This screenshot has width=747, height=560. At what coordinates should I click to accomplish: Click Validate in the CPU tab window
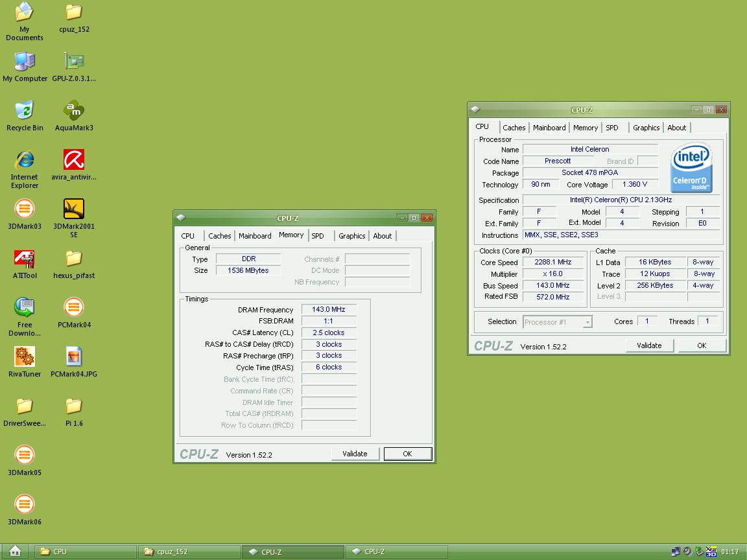(649, 345)
